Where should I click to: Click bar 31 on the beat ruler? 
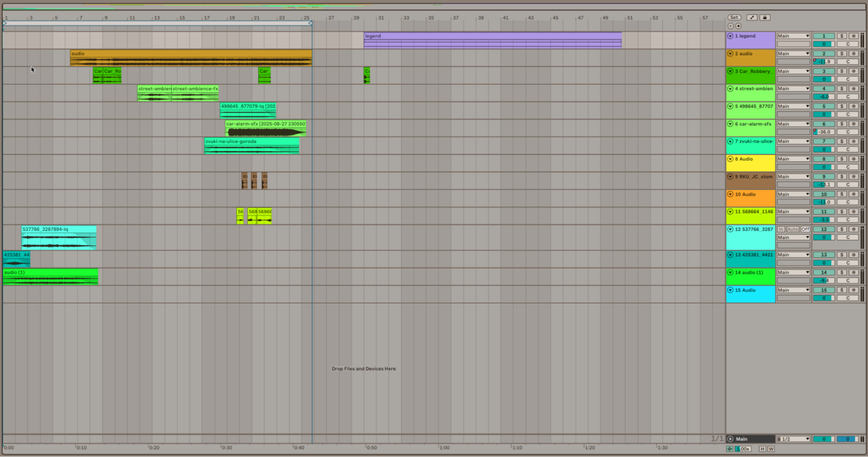380,18
